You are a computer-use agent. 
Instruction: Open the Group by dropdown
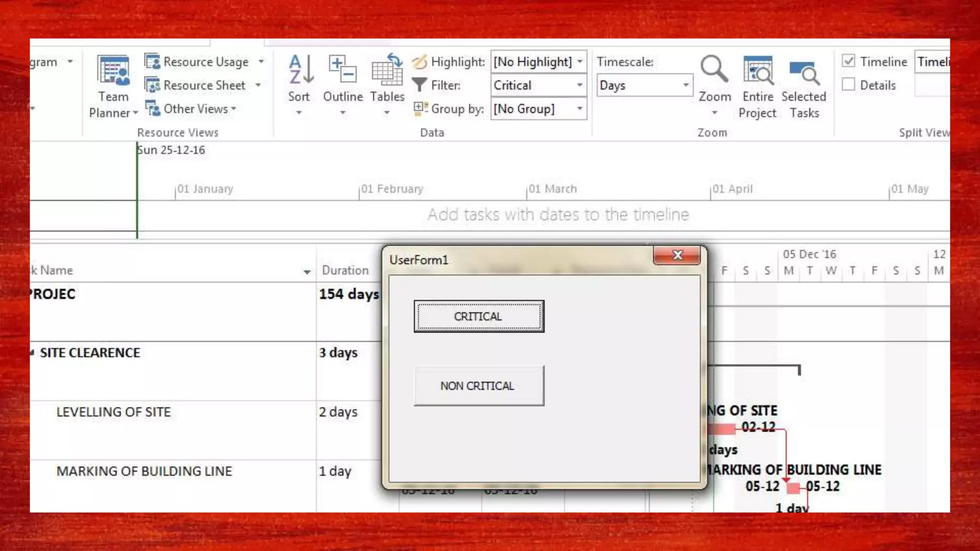click(579, 109)
